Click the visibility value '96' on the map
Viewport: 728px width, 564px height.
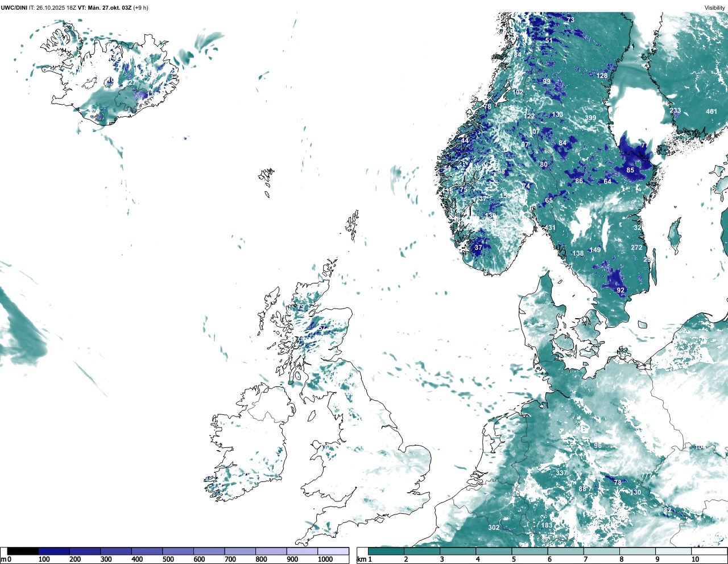[x=598, y=446]
